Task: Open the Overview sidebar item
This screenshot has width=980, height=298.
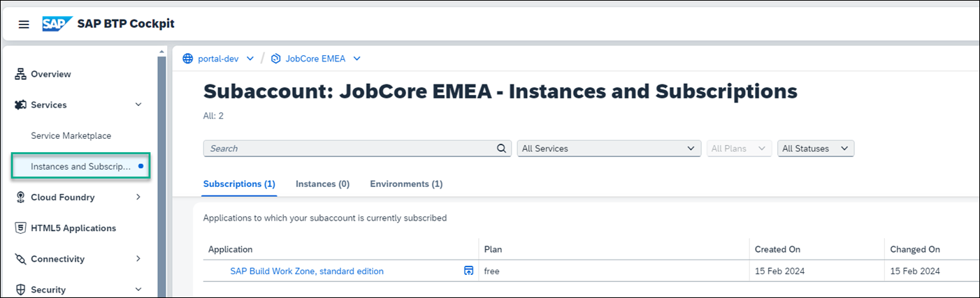Action: [x=51, y=74]
